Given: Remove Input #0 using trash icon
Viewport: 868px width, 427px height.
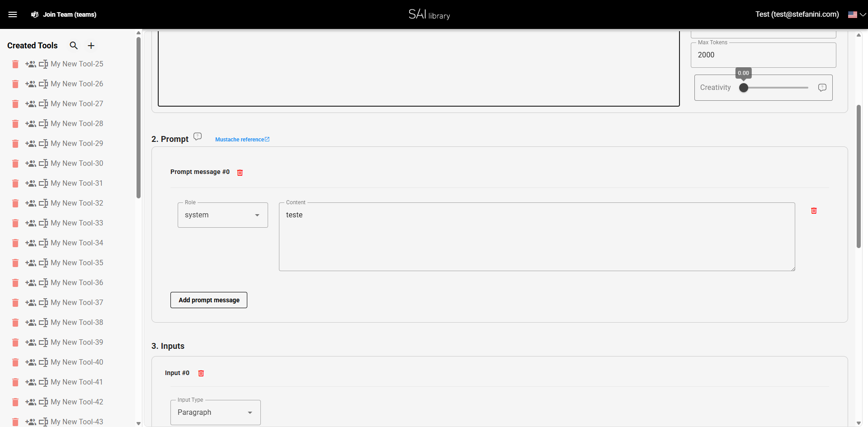Looking at the screenshot, I should click(201, 373).
